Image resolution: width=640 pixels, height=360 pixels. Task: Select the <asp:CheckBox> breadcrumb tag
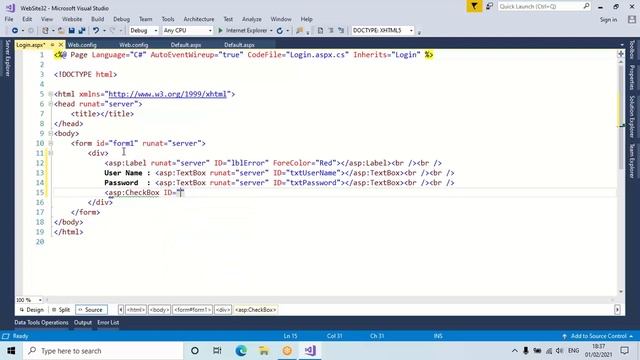(x=256, y=310)
